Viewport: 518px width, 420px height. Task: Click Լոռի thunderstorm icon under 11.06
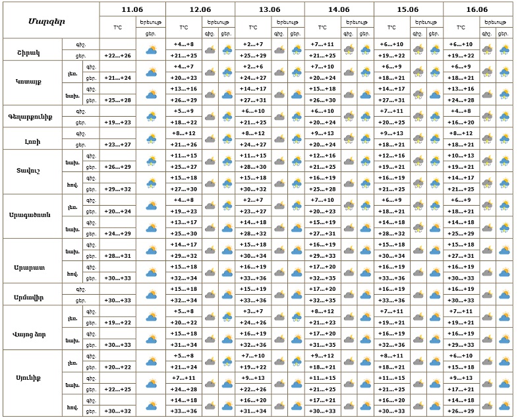151,139
